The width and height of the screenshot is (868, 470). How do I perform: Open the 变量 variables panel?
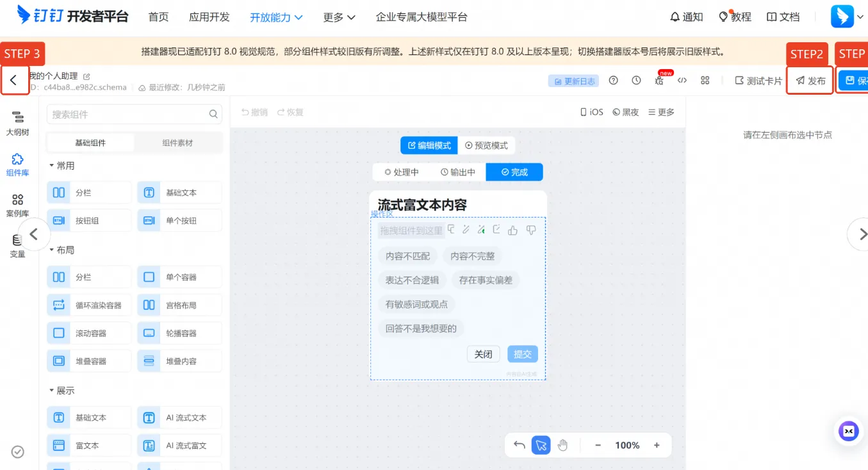pyautogui.click(x=17, y=246)
